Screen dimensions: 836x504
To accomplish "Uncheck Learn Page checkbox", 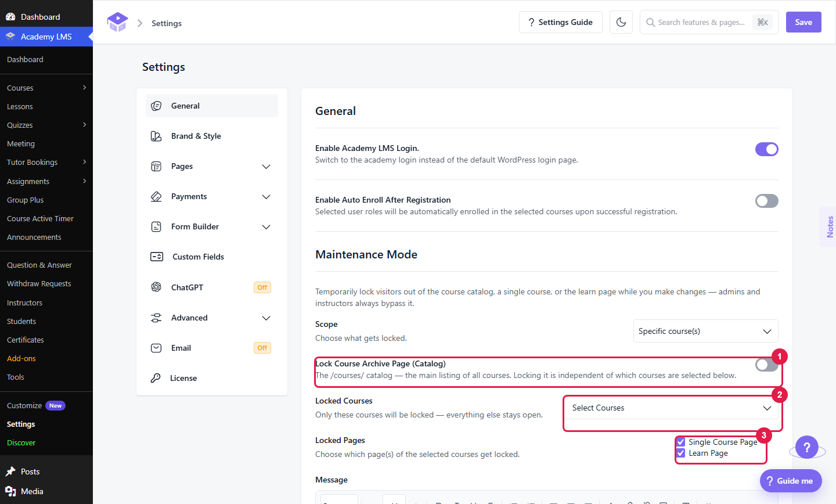I will [681, 453].
